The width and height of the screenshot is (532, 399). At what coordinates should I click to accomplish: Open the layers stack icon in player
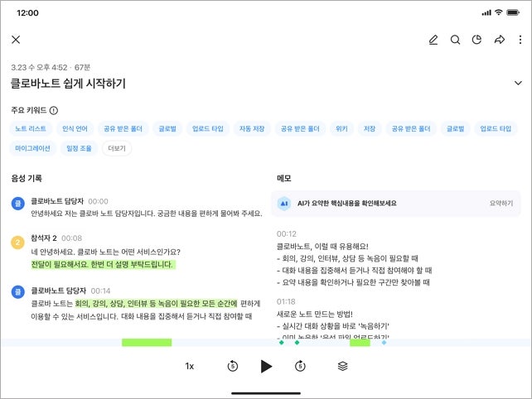coord(342,366)
